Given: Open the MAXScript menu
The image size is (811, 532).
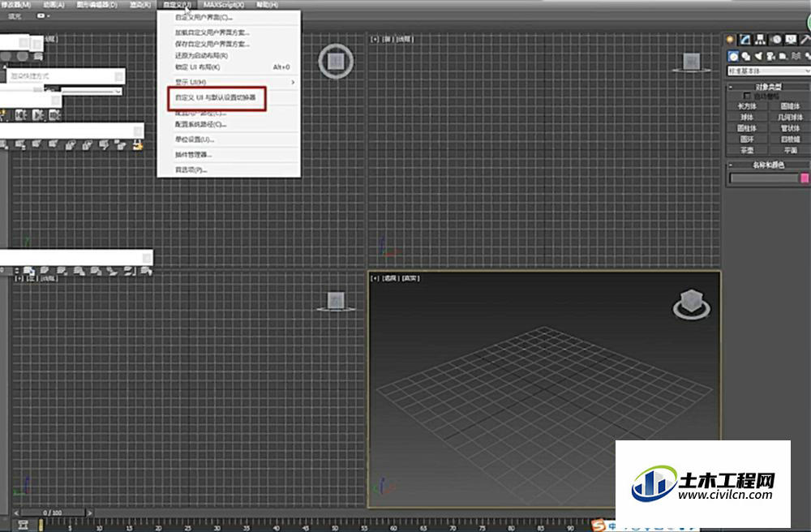Looking at the screenshot, I should point(224,5).
